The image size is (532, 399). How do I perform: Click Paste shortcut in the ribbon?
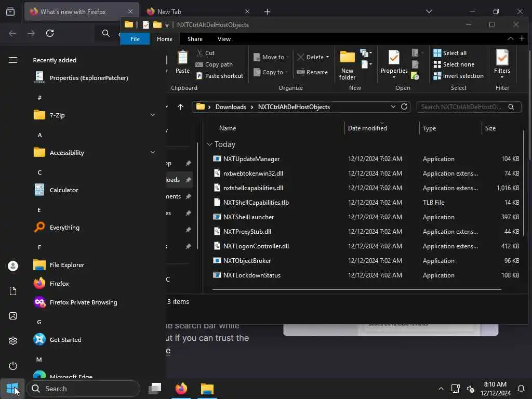pos(220,76)
